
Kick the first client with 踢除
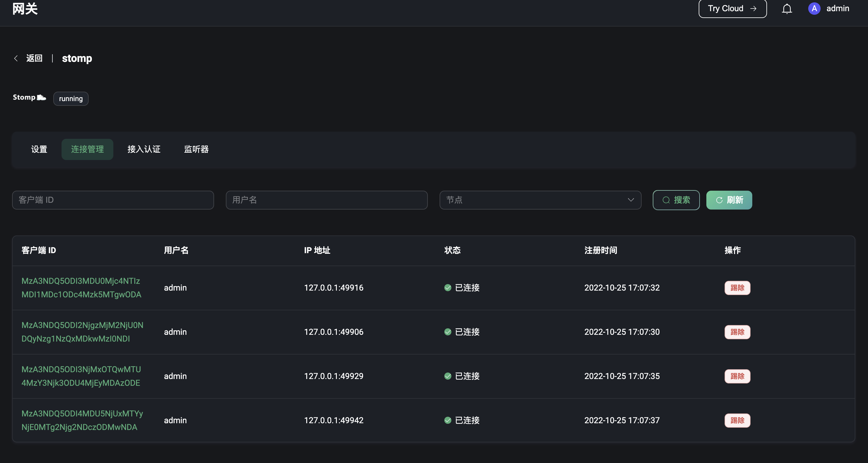click(x=737, y=288)
